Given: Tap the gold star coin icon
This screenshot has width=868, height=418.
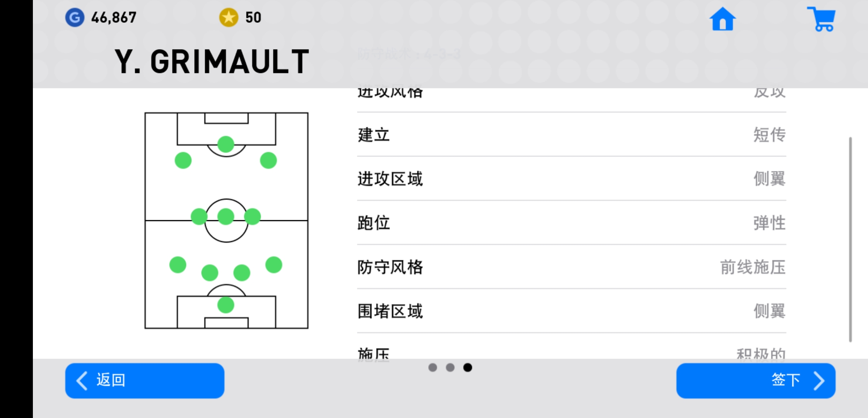Looking at the screenshot, I should [x=229, y=17].
